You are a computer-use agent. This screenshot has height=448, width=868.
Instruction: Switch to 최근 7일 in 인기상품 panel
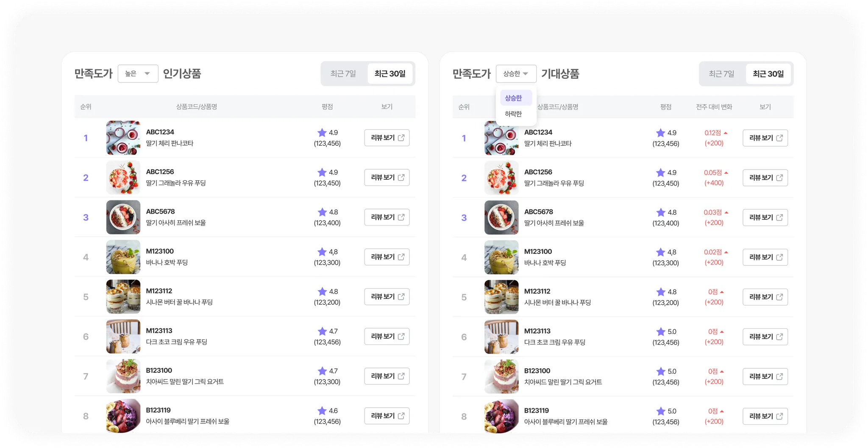[x=343, y=74]
